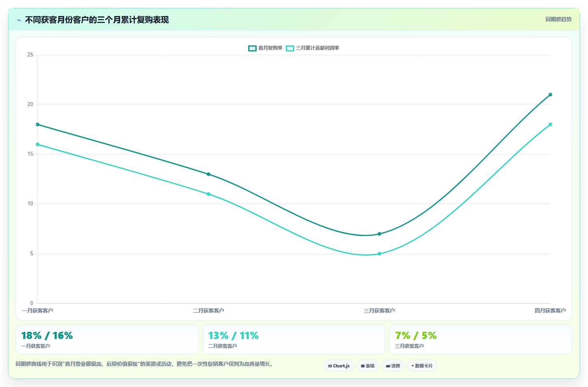Toggle the 首月复购率 legend series
This screenshot has width=588, height=387.
265,48
